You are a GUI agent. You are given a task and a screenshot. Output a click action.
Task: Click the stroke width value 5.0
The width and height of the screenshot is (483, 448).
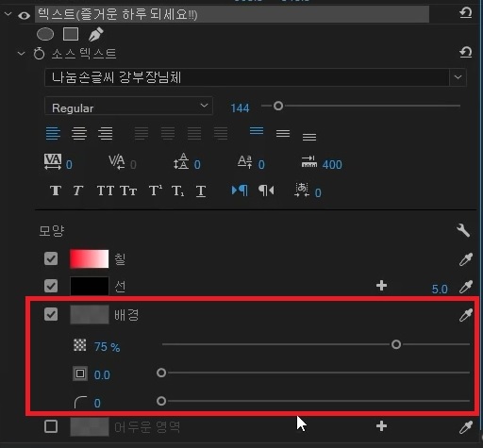[440, 289]
